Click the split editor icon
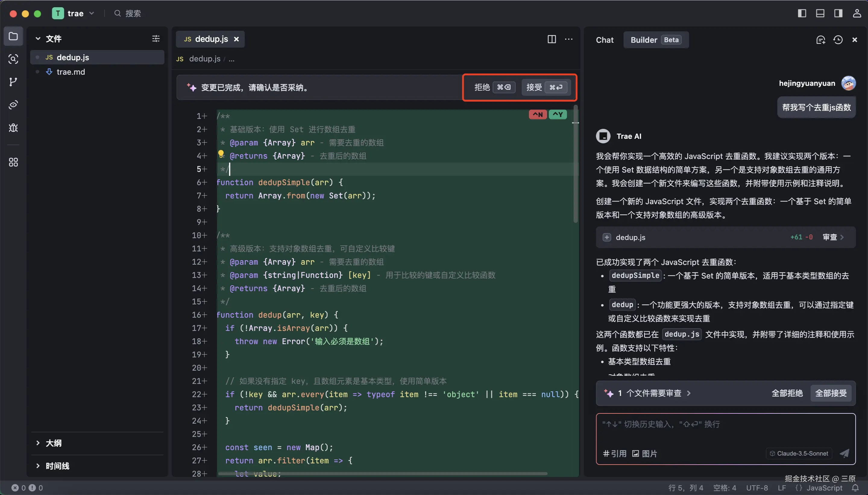 [x=552, y=39]
